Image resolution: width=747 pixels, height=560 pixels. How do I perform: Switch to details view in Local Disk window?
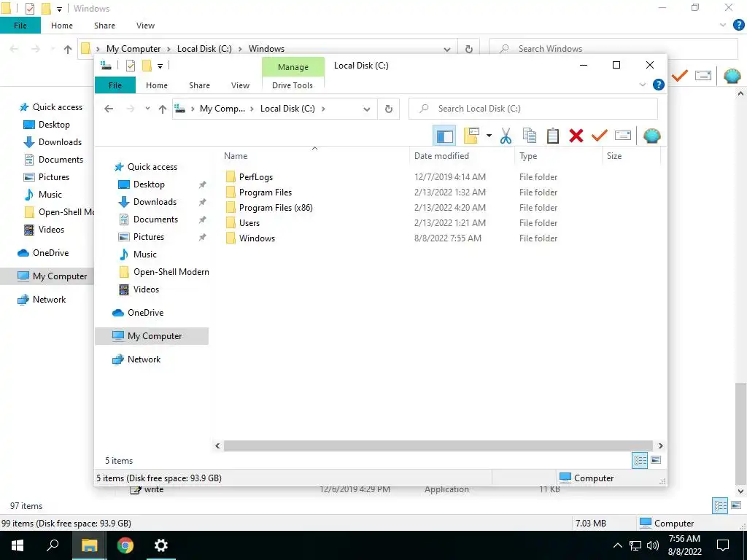click(640, 461)
